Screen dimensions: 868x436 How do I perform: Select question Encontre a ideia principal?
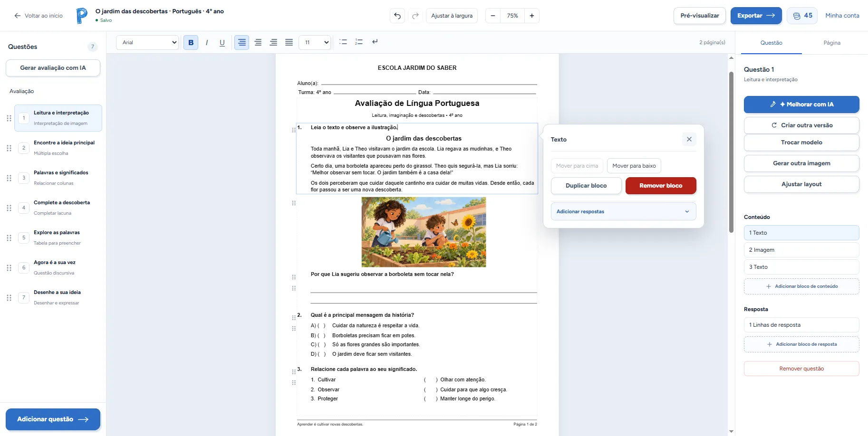(x=58, y=148)
